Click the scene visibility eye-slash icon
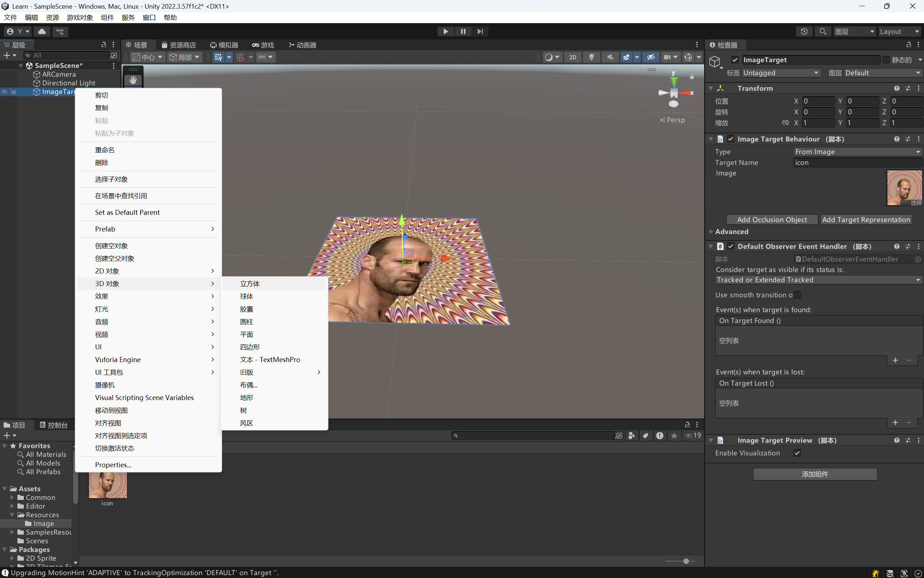 [651, 57]
